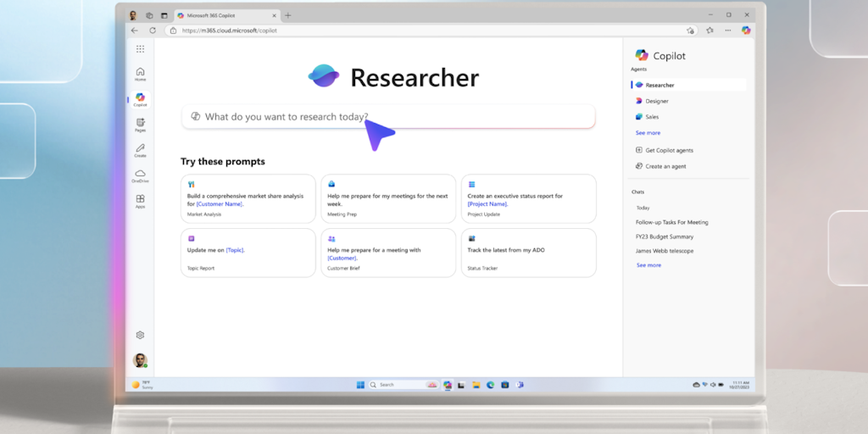The image size is (868, 434).
Task: Click the taskbar Search box
Action: point(404,385)
